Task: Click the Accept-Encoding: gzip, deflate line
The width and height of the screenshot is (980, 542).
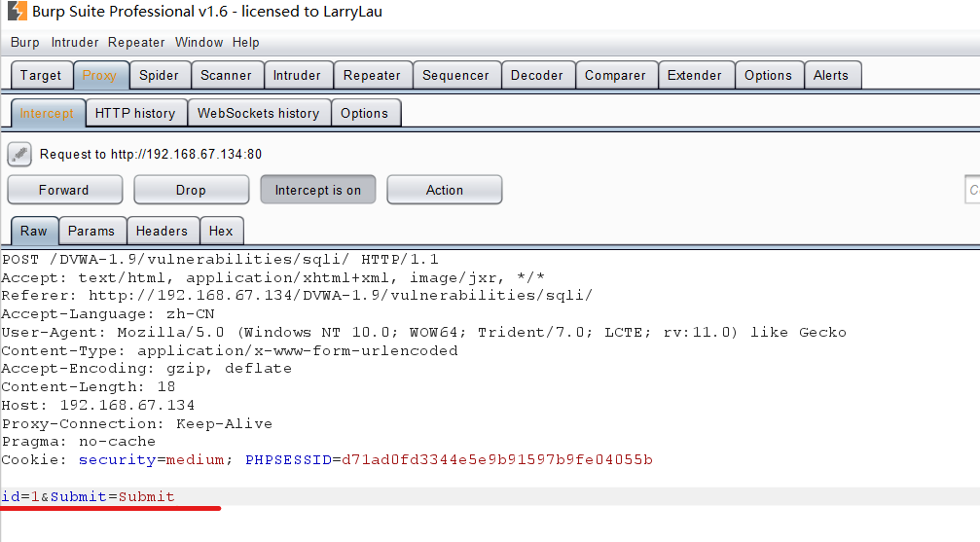Action: [146, 368]
